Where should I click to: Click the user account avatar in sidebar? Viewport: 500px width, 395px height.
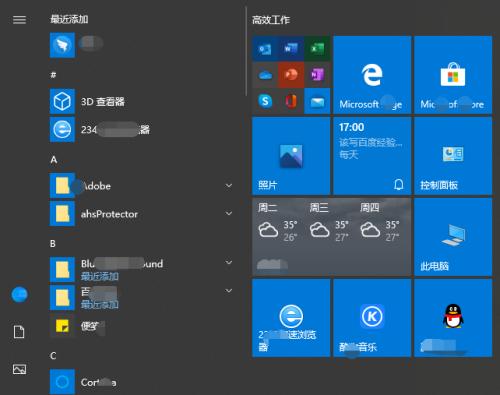coord(19,294)
